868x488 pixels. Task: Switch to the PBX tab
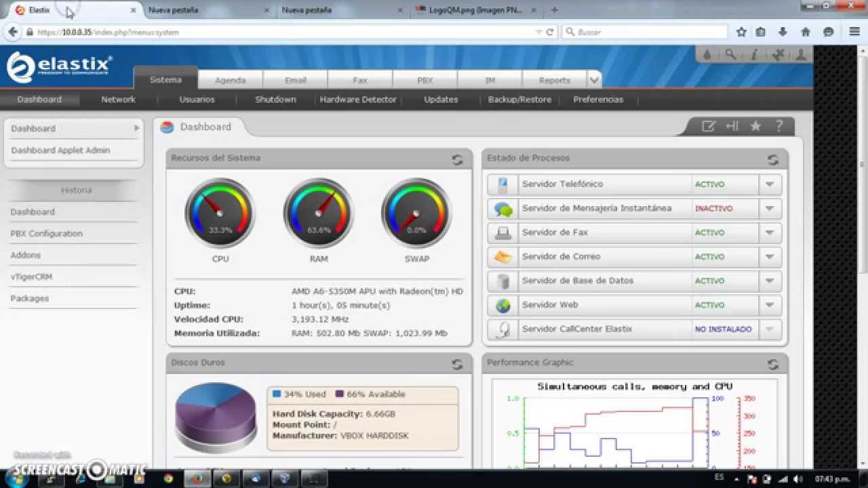click(425, 80)
